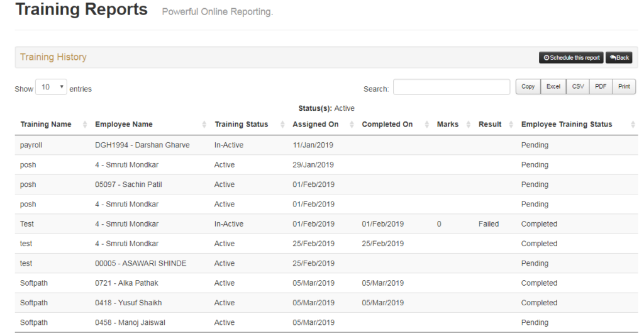Copy table data with Copy button
Screen dimensions: 644x333
(x=528, y=87)
